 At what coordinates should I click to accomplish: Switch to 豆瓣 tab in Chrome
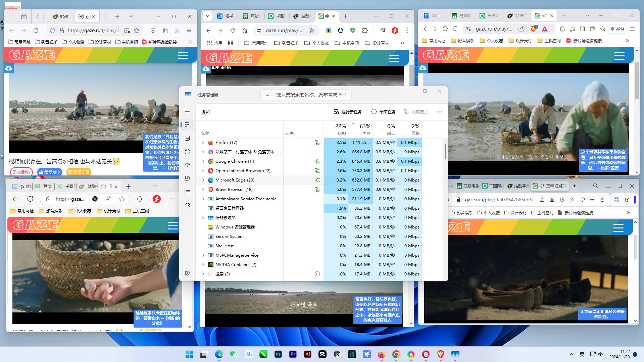click(x=252, y=16)
